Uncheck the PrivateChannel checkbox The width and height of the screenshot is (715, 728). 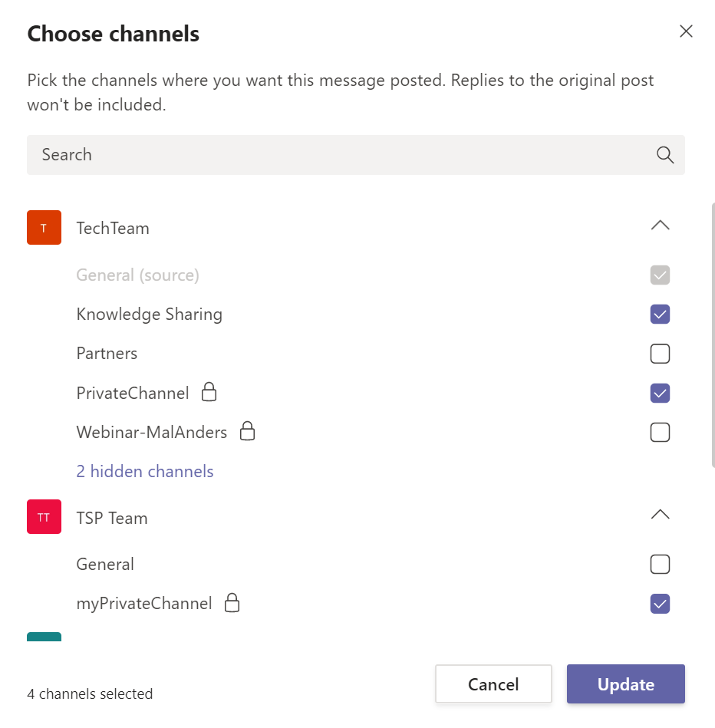pos(660,393)
